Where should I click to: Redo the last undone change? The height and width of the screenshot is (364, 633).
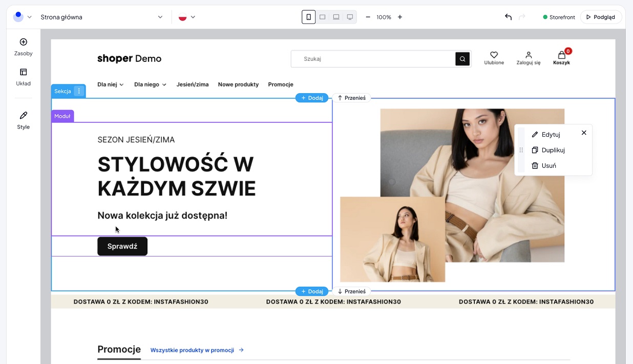(522, 17)
